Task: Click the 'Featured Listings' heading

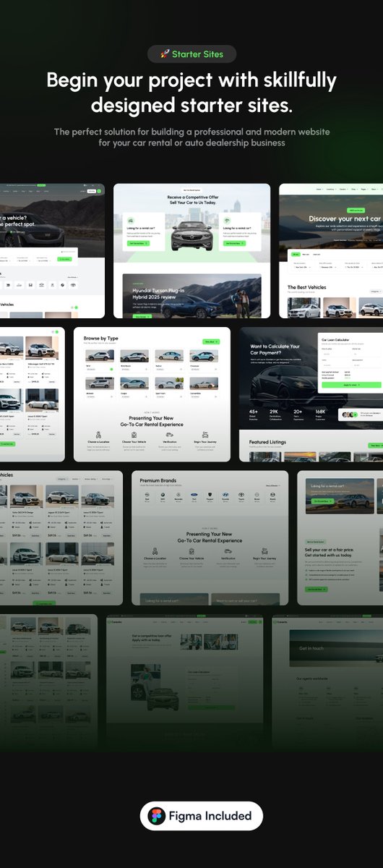Action: [x=267, y=441]
